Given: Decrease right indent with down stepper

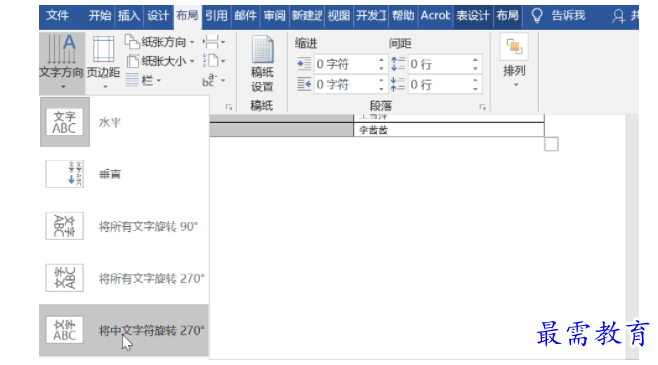Looking at the screenshot, I should [x=381, y=89].
